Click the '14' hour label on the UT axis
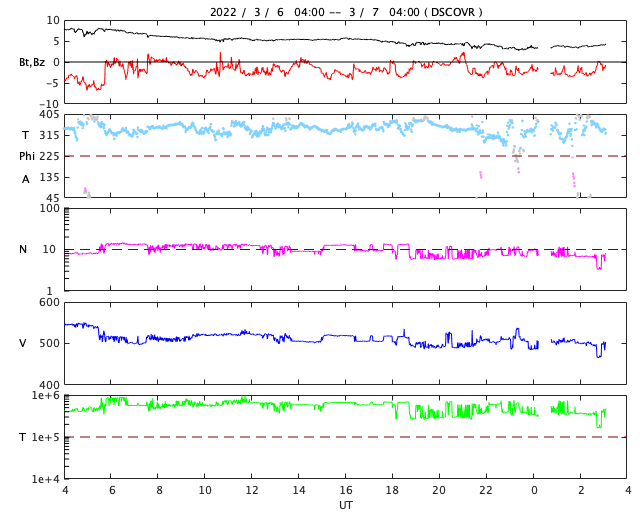Image resolution: width=640 pixels, height=512 pixels. click(x=298, y=490)
